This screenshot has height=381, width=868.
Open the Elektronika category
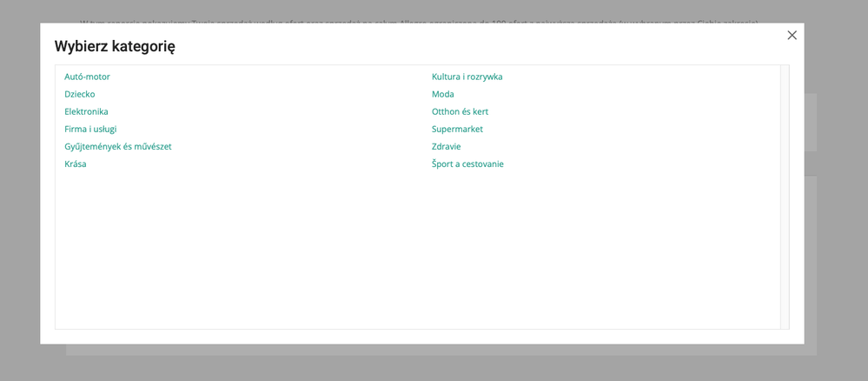click(x=86, y=111)
